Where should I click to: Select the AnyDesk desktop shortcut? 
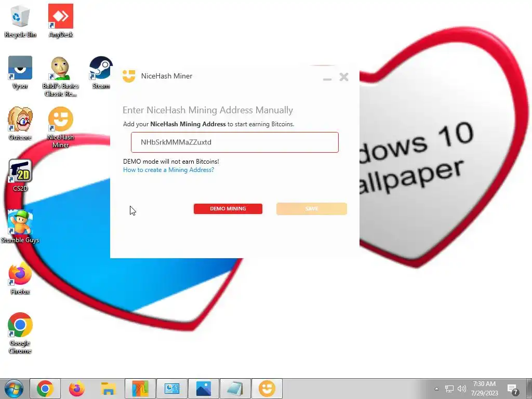tap(61, 21)
